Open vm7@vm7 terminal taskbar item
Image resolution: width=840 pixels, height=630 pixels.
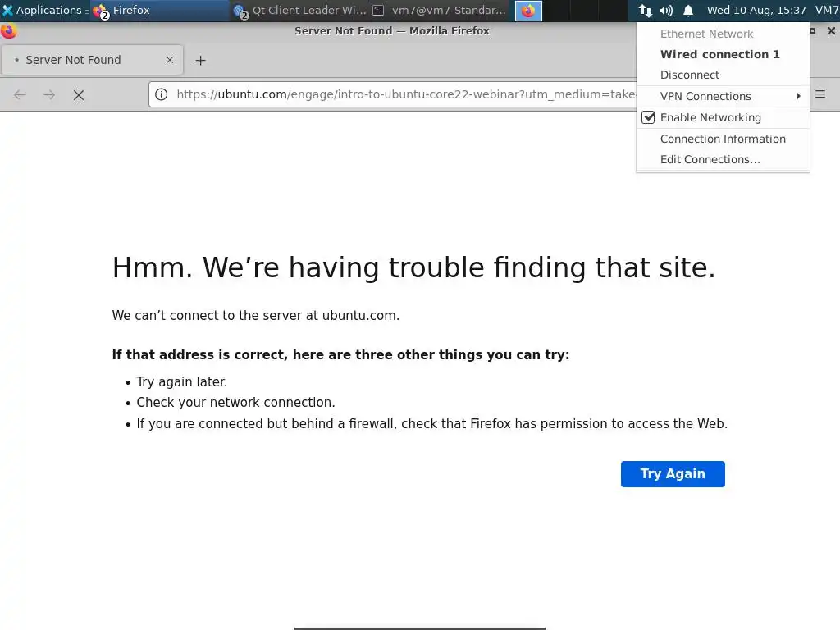[440, 10]
